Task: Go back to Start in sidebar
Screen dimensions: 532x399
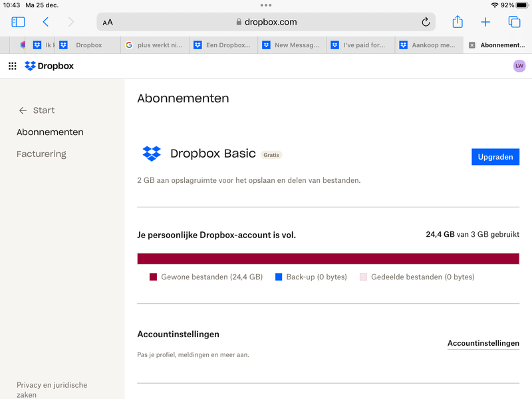Action: point(37,110)
